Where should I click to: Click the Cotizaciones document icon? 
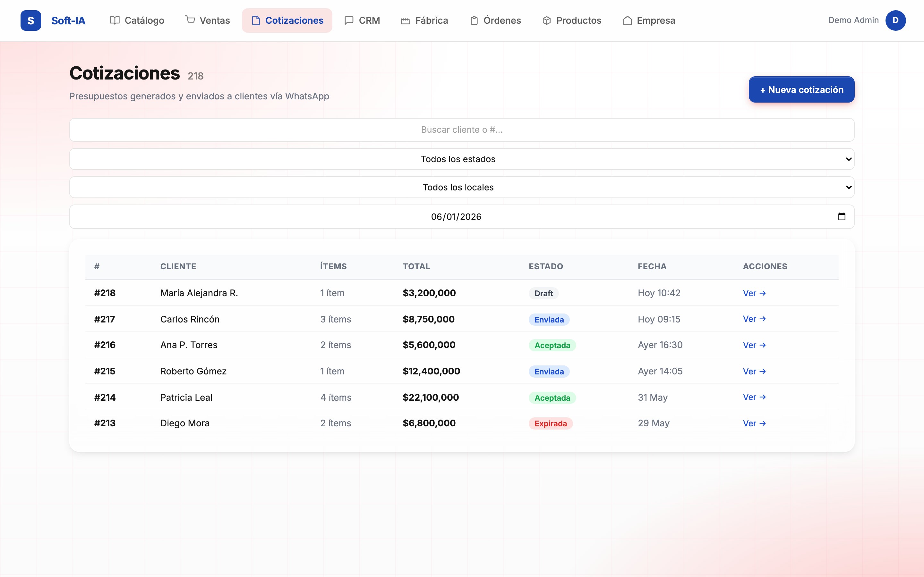[256, 21]
